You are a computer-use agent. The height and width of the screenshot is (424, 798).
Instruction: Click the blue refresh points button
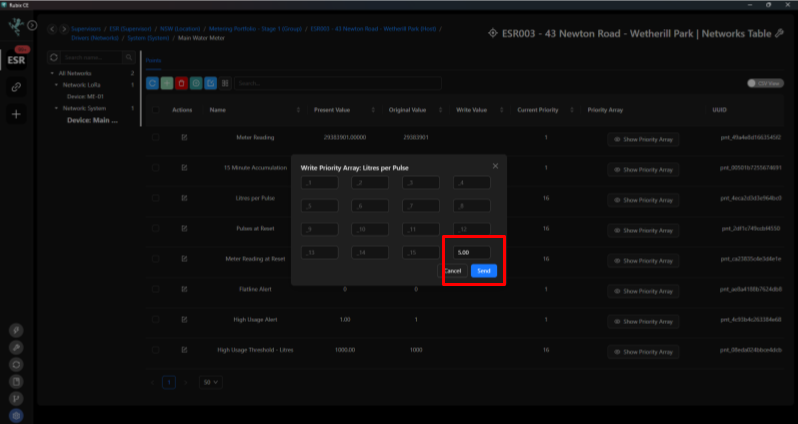pyautogui.click(x=152, y=83)
